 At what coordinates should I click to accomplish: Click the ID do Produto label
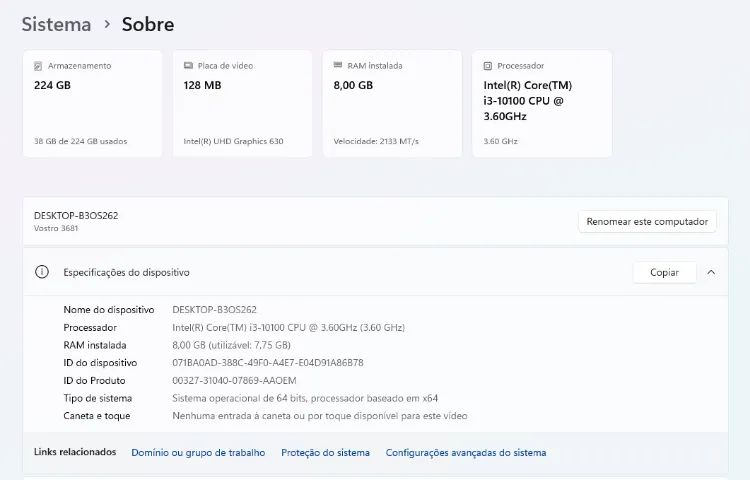click(x=94, y=381)
